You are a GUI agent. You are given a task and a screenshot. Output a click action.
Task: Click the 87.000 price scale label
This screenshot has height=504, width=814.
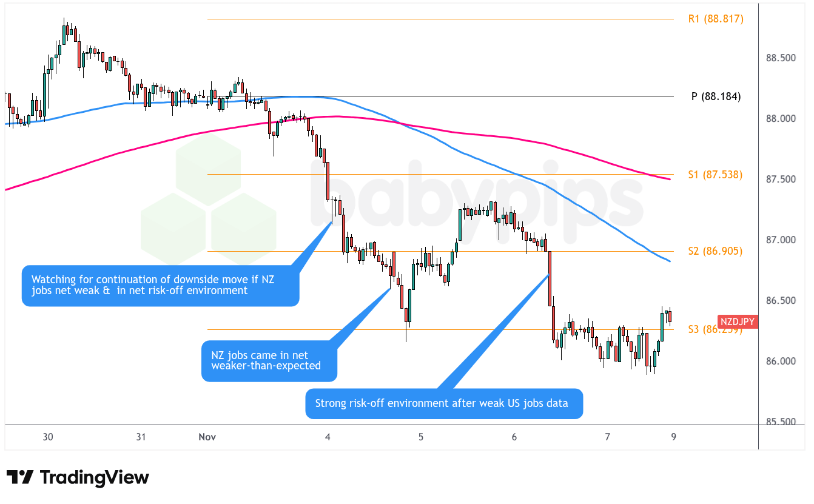781,240
